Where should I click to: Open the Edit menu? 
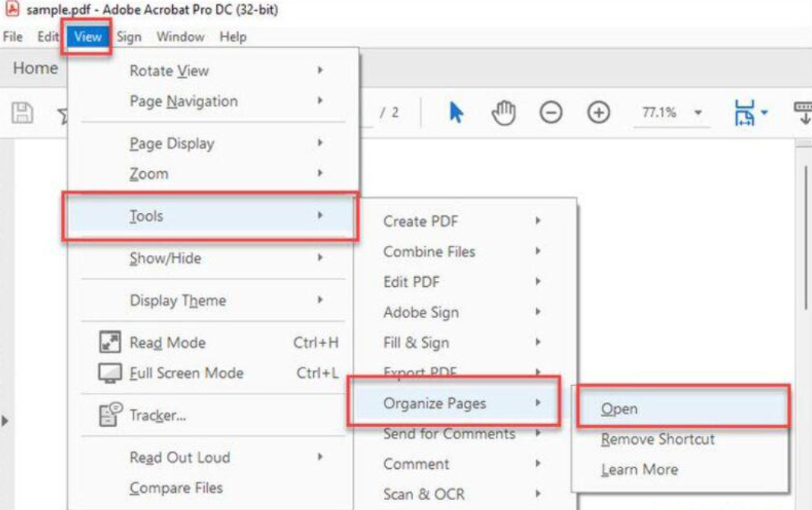tap(48, 37)
